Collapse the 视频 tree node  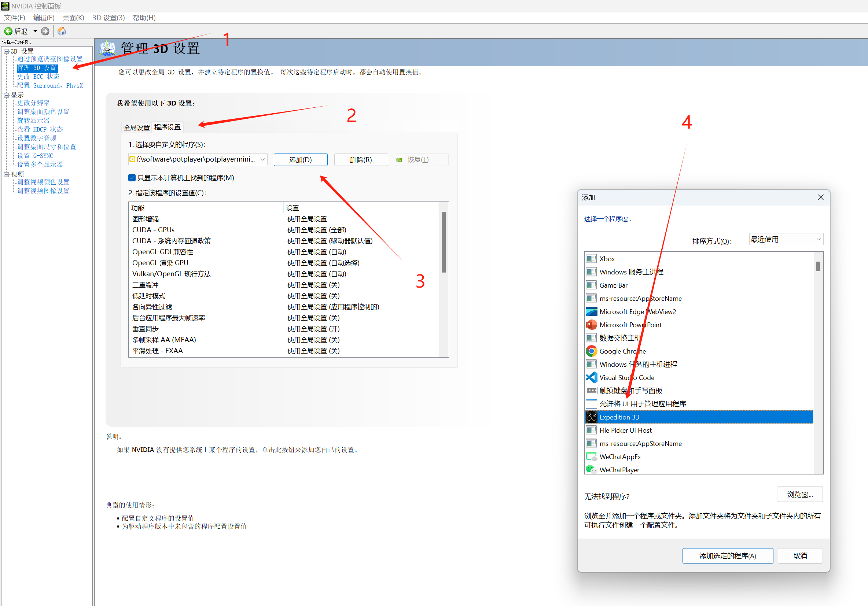[x=7, y=174]
